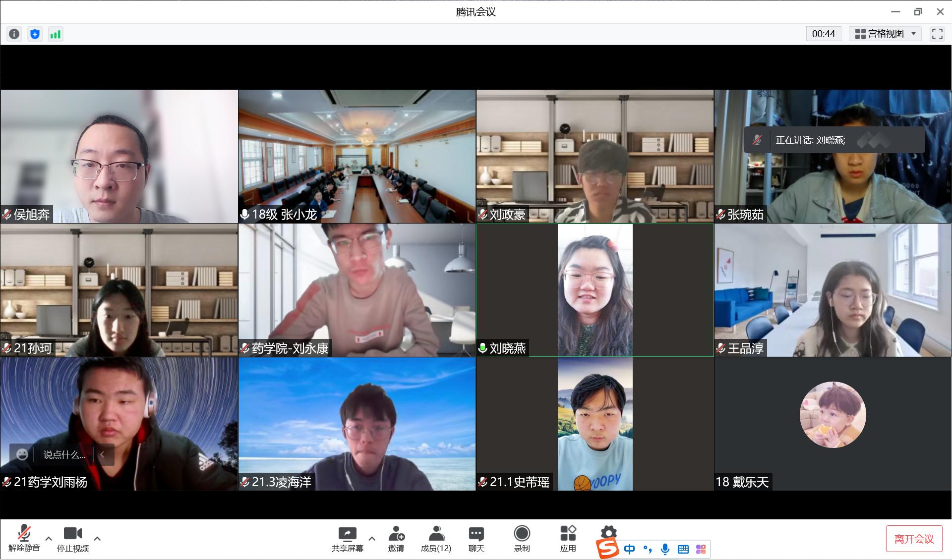The image size is (952, 560).
Task: Open the grid view (宫格视图) dropdown
Action: click(x=885, y=34)
